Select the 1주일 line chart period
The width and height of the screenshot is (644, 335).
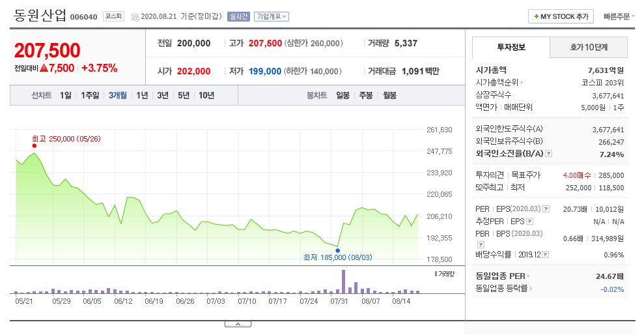coord(90,95)
